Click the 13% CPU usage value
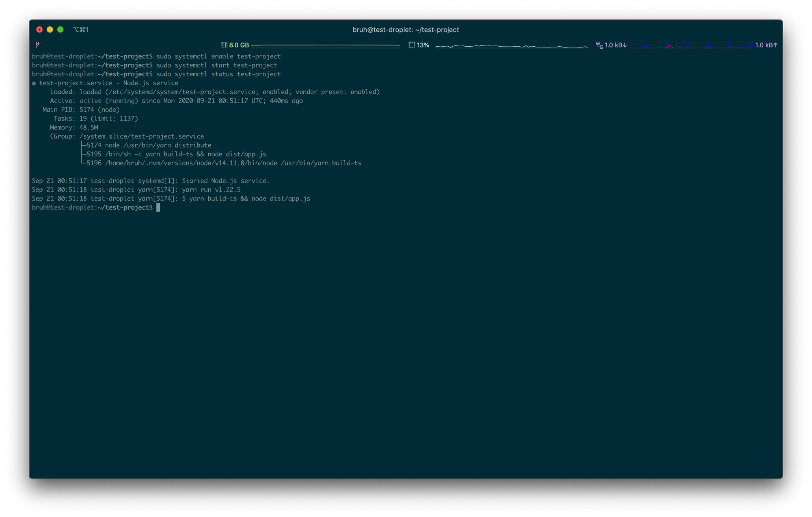The height and width of the screenshot is (517, 812). click(423, 45)
